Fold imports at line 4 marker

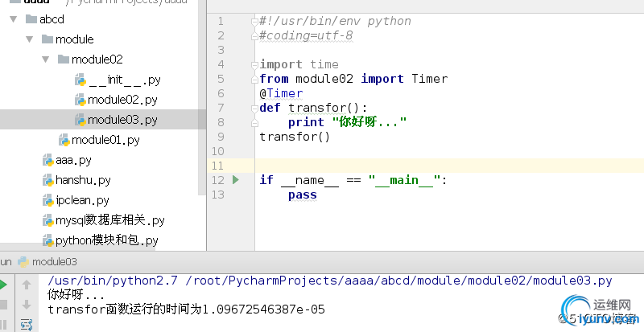pyautogui.click(x=254, y=65)
